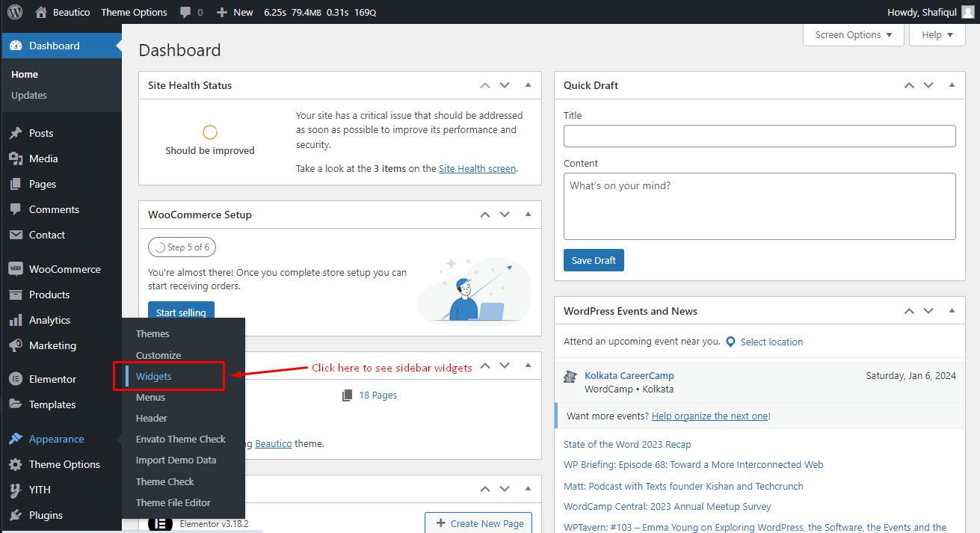Click the Content textarea in Quick Draft
Screen dimensions: 980x533
(x=759, y=206)
